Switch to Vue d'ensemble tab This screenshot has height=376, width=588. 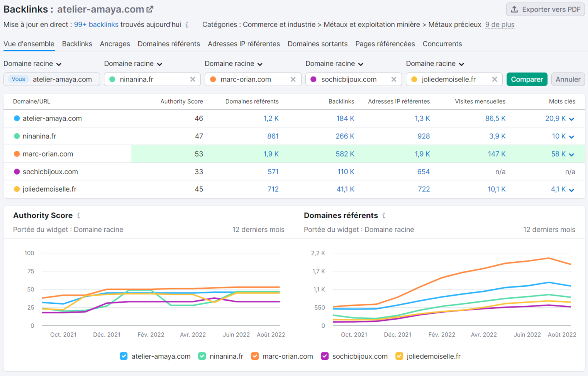[x=29, y=44]
